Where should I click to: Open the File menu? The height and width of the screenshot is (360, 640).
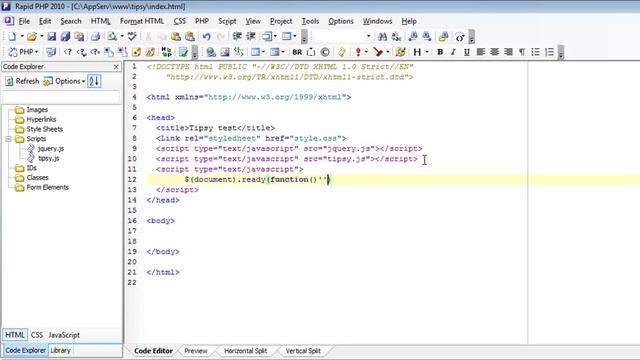(24, 21)
